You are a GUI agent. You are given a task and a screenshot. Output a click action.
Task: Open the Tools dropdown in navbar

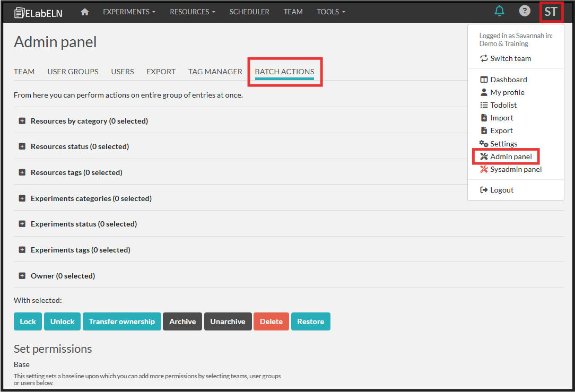click(331, 12)
